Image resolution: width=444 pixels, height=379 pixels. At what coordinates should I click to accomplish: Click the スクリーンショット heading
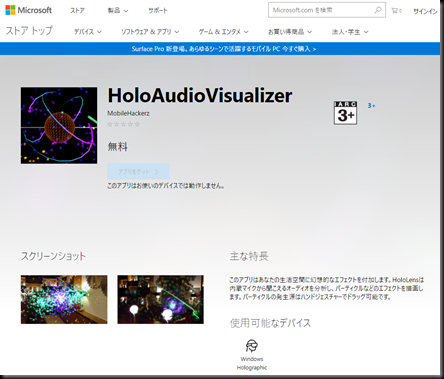click(53, 256)
